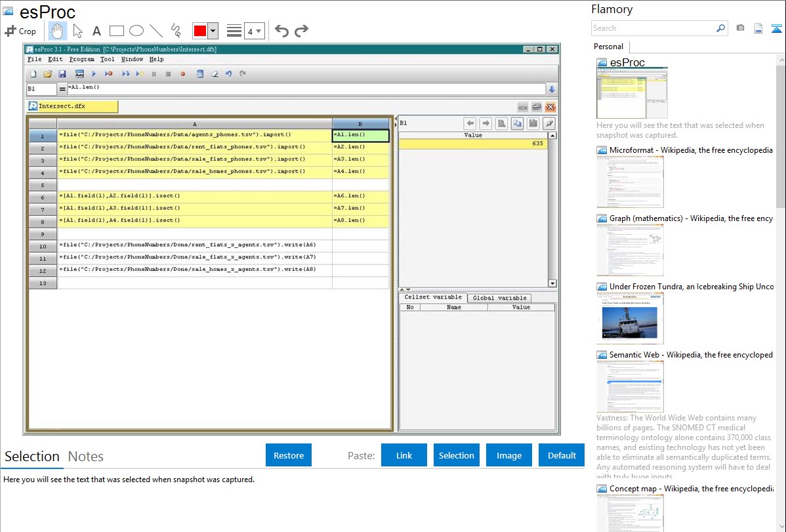
Task: Click the esProc toolbar undo arrow
Action: coord(228,73)
